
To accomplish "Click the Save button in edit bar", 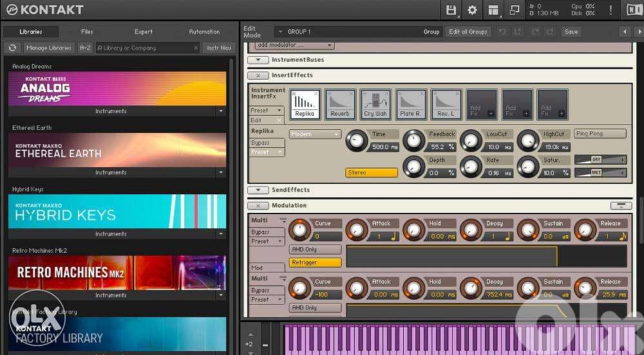I will coord(571,32).
